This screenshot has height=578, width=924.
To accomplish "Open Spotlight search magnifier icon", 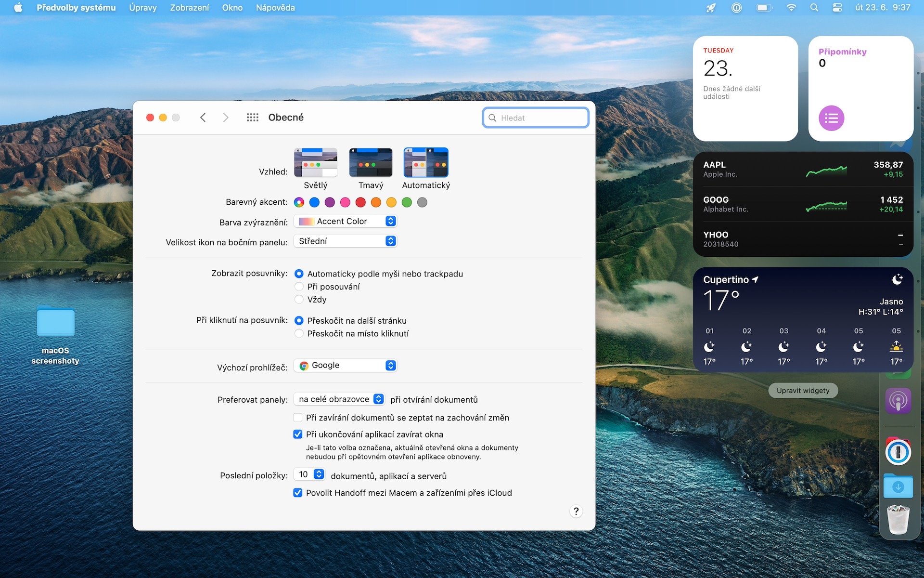I will [814, 8].
